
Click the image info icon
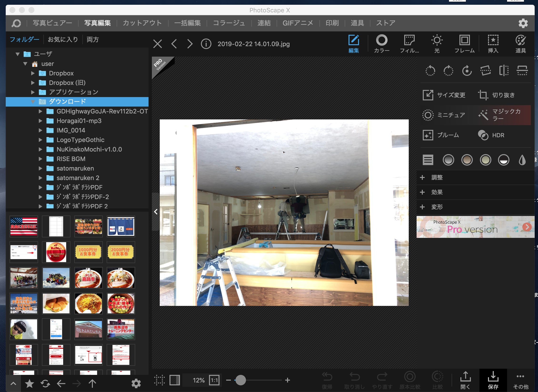(x=206, y=44)
